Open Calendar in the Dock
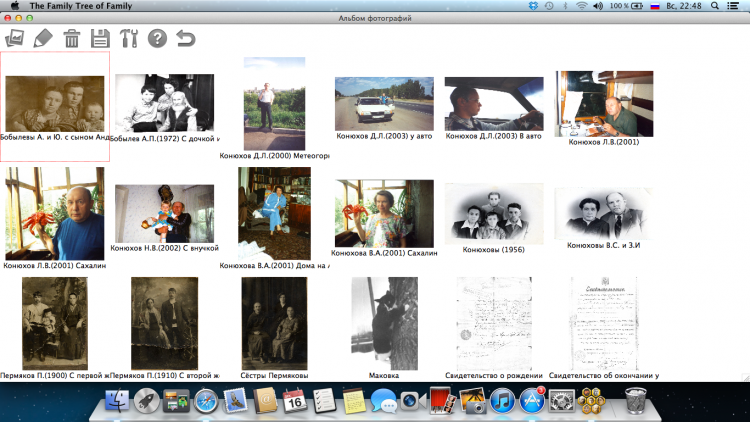 pos(295,401)
